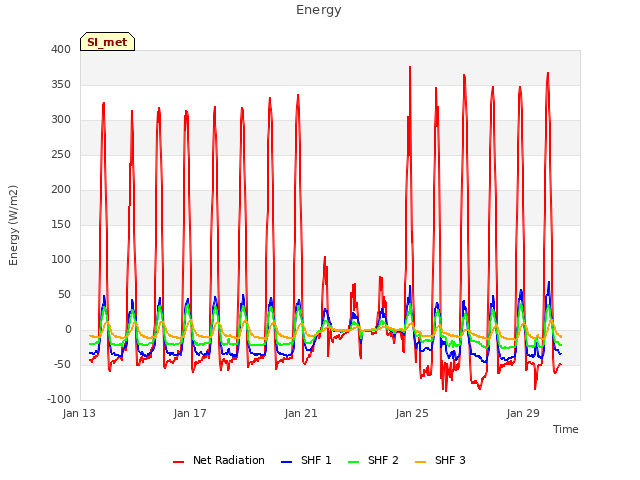Click the 350 y-axis tick label
The image size is (640, 480).
point(61,84)
